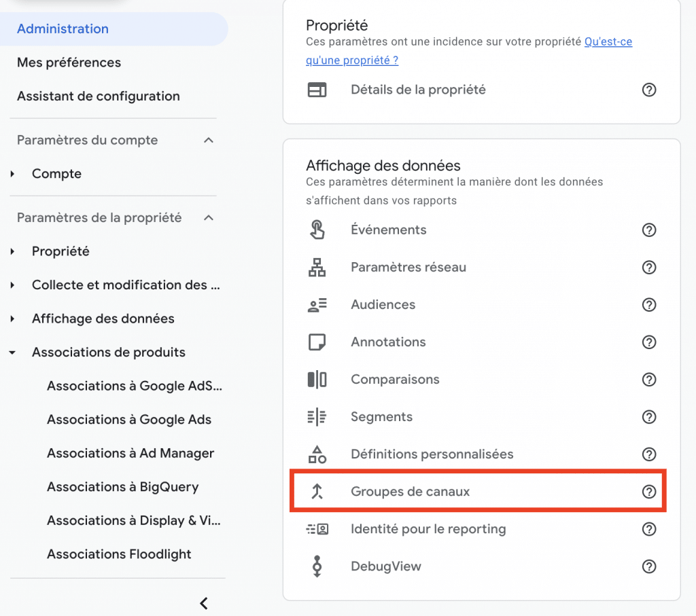Collapse the Associations de produits tree

pyautogui.click(x=12, y=352)
